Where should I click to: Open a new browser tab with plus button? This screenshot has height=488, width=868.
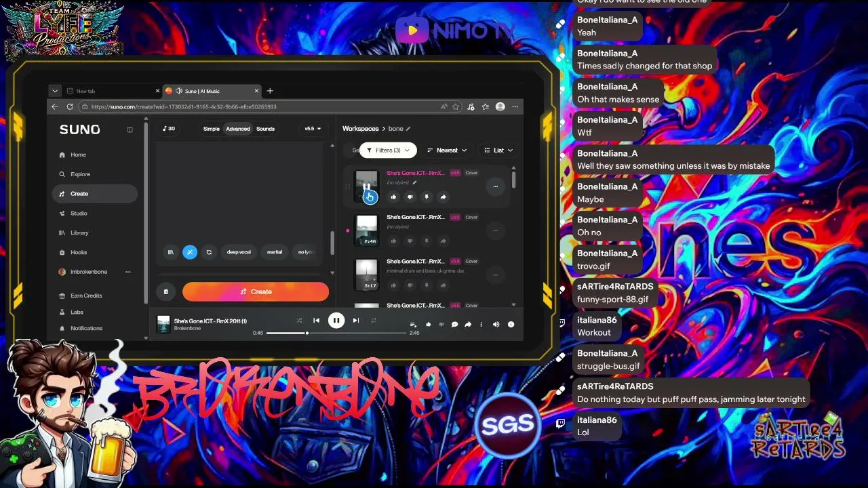(x=270, y=91)
